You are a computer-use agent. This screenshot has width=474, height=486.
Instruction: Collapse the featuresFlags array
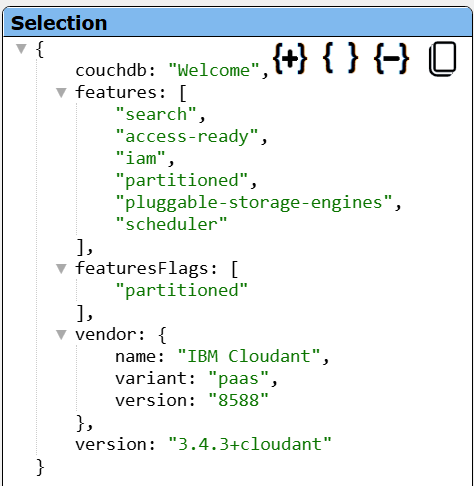coord(61,269)
